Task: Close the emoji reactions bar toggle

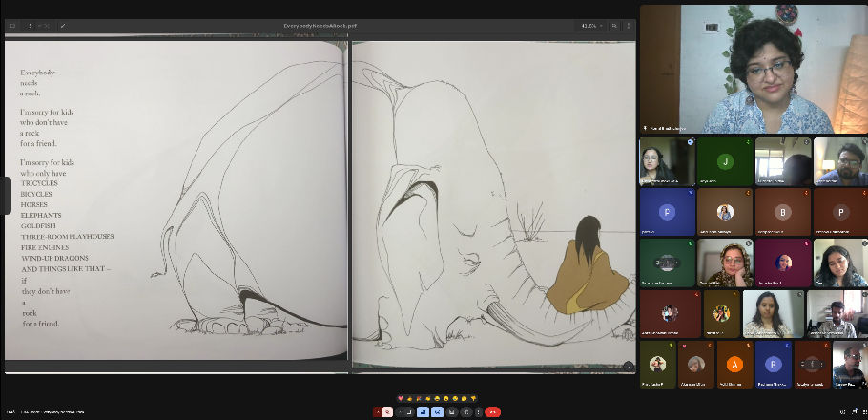Action: (437, 412)
